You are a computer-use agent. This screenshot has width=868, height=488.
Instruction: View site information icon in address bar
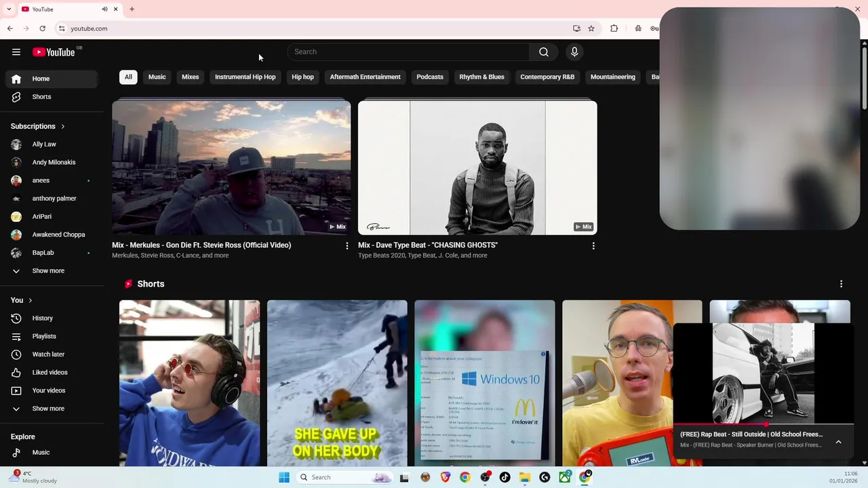pyautogui.click(x=62, y=28)
